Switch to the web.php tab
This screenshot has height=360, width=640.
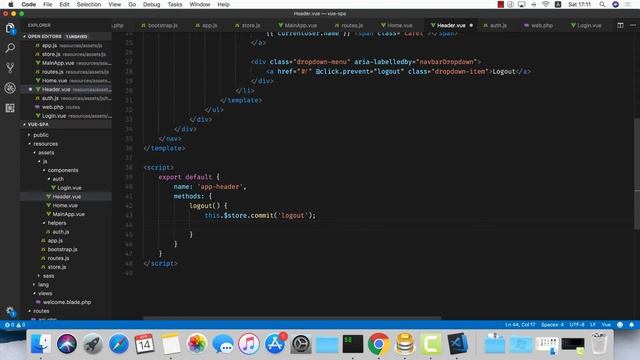(x=538, y=25)
